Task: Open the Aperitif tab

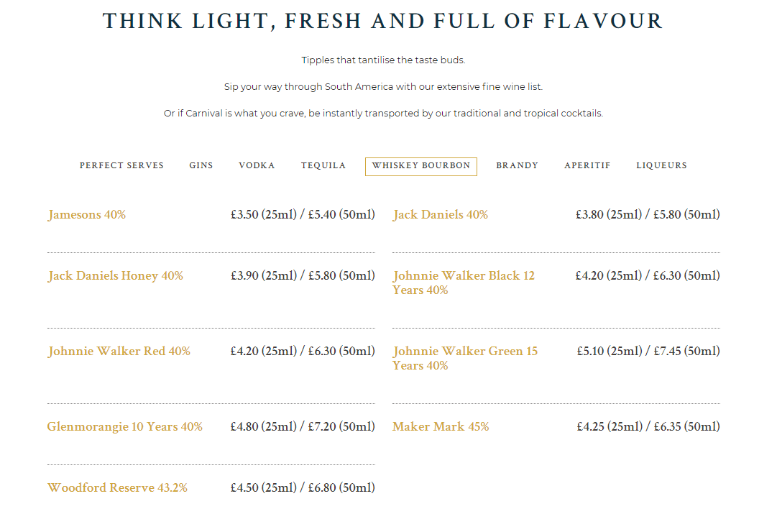Action: [587, 165]
